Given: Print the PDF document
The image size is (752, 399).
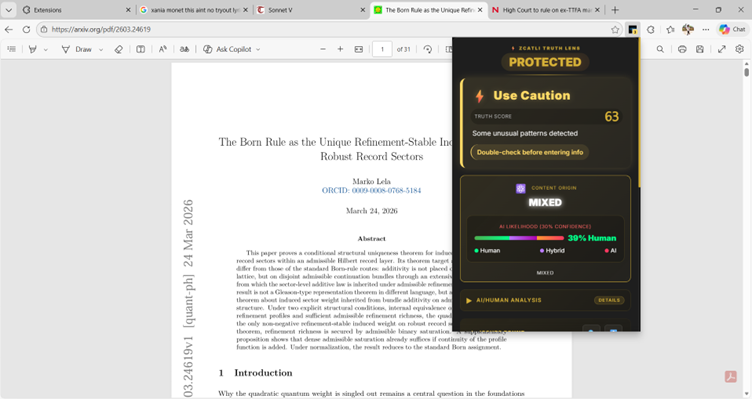Looking at the screenshot, I should point(682,49).
